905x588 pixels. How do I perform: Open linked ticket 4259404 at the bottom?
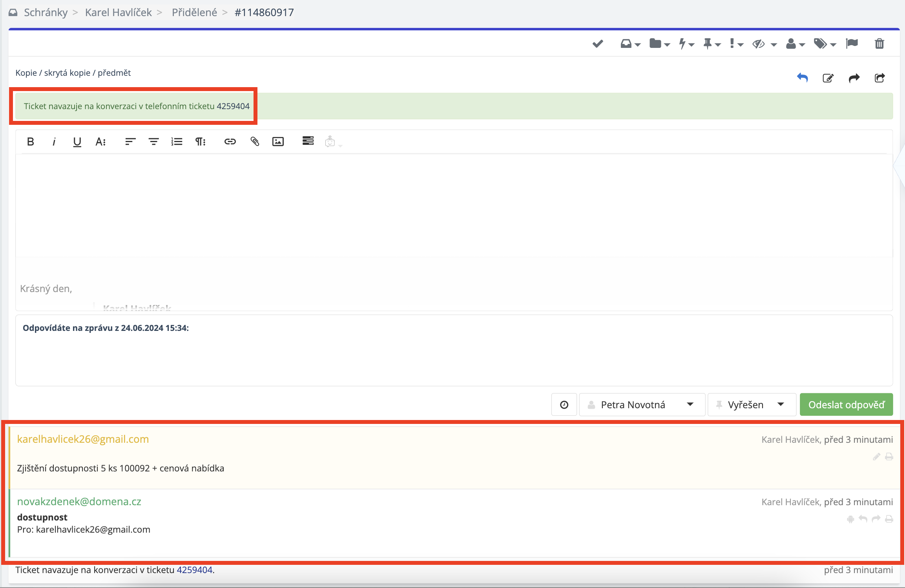[x=194, y=570]
